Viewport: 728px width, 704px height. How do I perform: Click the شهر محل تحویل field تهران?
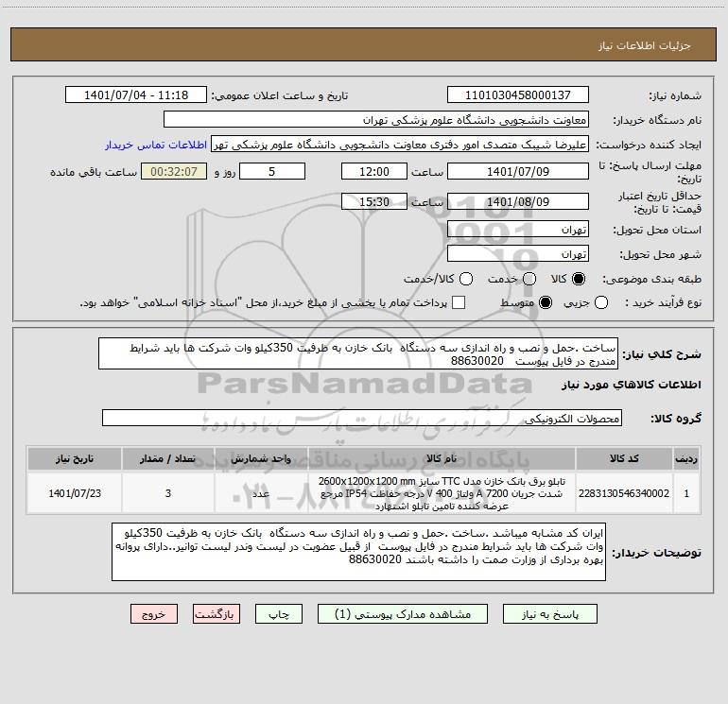pos(518,254)
